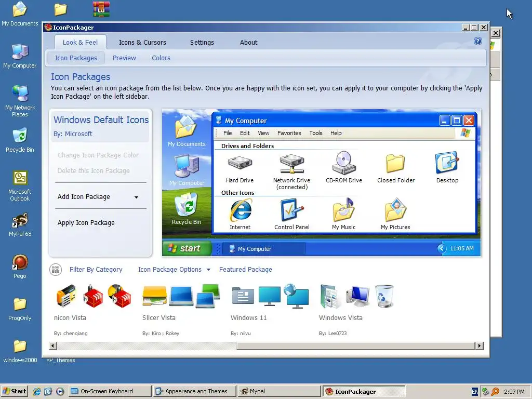Click Network Drive (connected) icon in preview

292,164
